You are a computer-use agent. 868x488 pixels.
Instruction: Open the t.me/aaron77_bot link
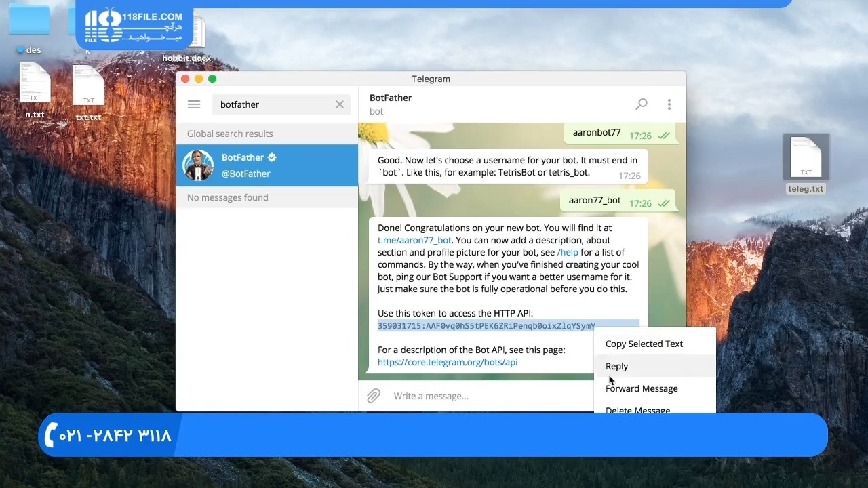coord(414,240)
